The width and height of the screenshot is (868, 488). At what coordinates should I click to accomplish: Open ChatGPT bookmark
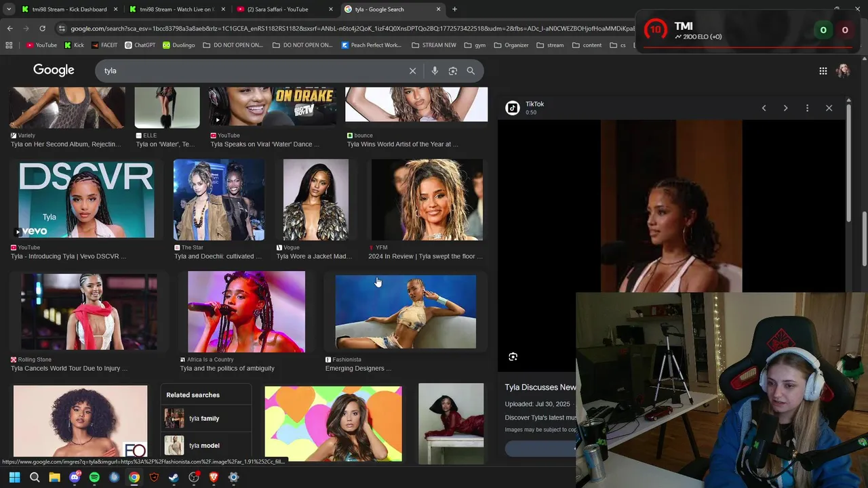139,45
